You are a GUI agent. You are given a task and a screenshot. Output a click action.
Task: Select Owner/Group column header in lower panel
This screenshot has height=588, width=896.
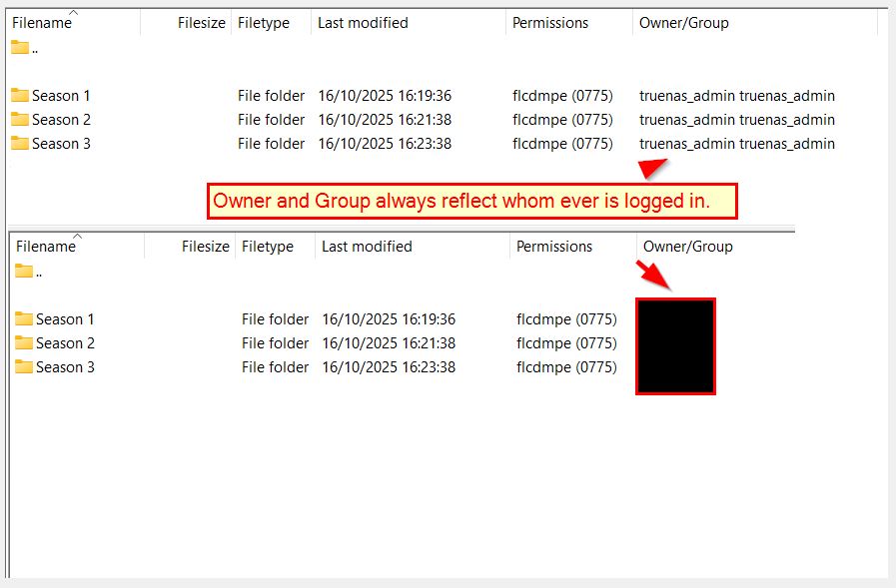687,247
